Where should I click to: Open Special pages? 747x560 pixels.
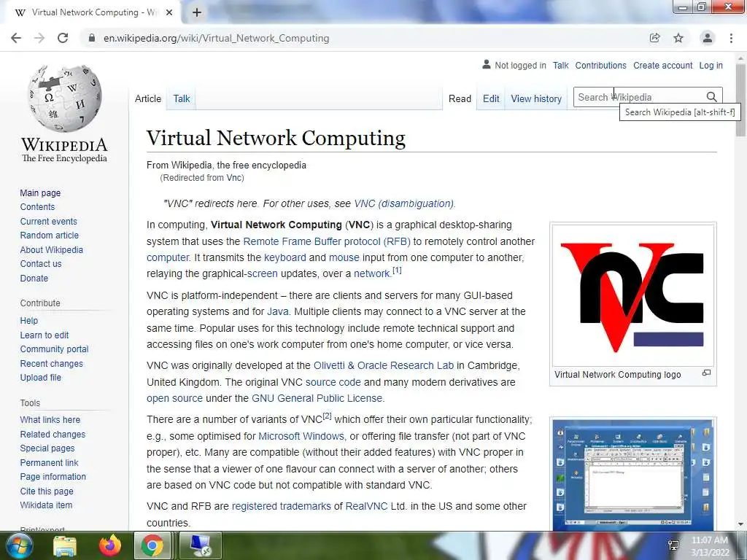click(47, 448)
